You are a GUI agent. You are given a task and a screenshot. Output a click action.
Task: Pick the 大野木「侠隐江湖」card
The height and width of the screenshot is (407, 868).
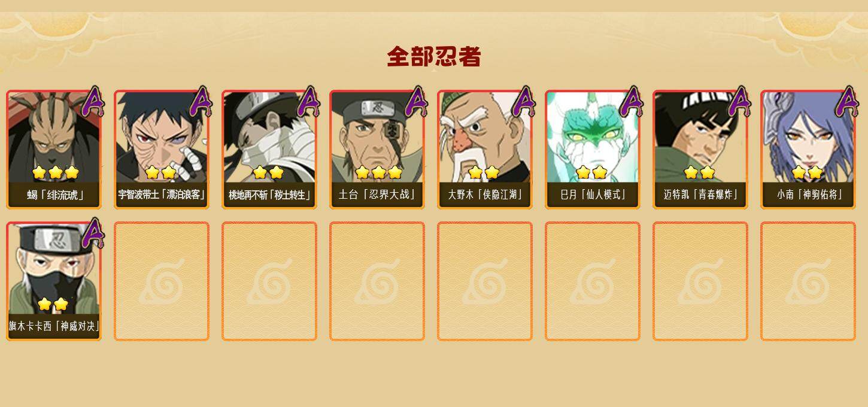(x=485, y=150)
